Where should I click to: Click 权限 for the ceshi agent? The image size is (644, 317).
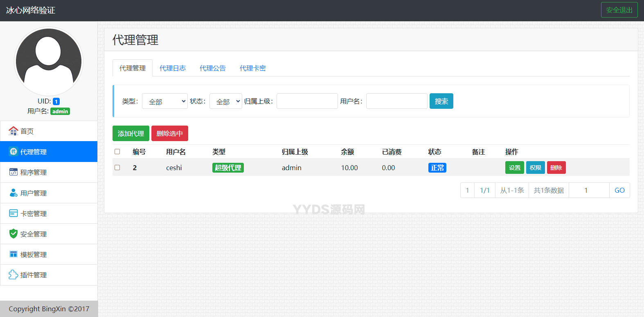[x=536, y=168]
